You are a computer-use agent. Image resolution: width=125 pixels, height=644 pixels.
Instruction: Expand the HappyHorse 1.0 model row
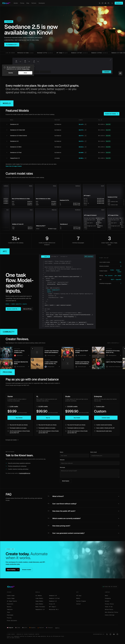[x=62, y=158]
